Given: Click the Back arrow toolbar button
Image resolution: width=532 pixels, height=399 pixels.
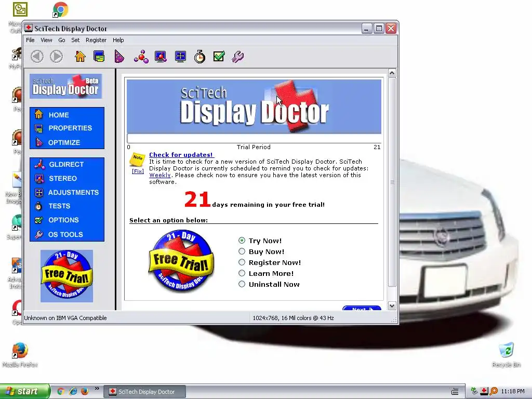Looking at the screenshot, I should 37,56.
